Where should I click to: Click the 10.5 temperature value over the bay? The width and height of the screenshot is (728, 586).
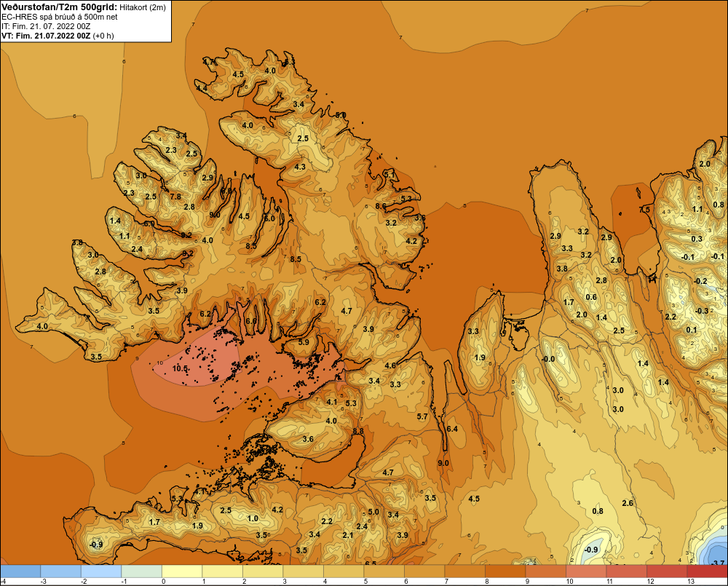(x=180, y=368)
